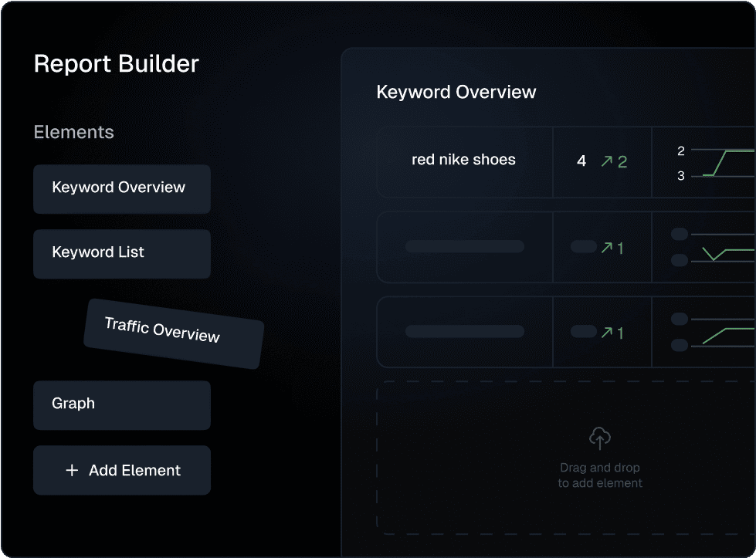Click the cloud upload icon in drop zone
This screenshot has width=756, height=558.
click(599, 438)
